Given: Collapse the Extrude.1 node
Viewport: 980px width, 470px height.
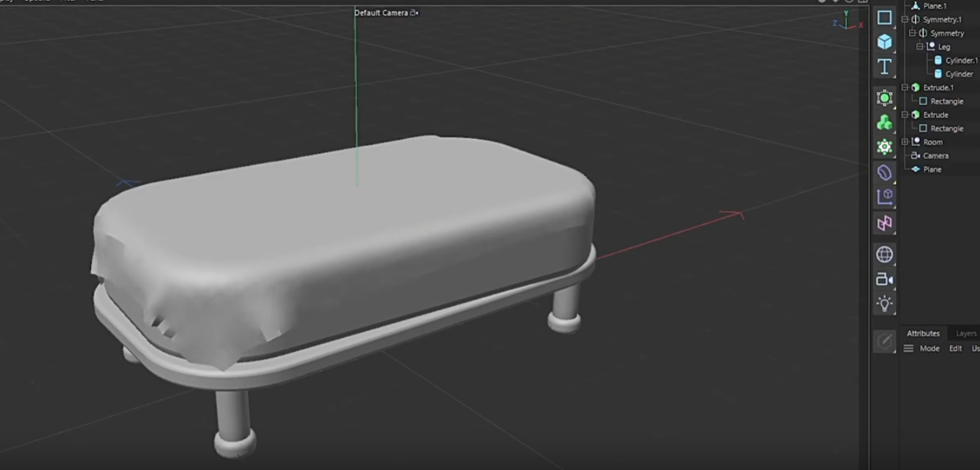Looking at the screenshot, I should [x=905, y=87].
